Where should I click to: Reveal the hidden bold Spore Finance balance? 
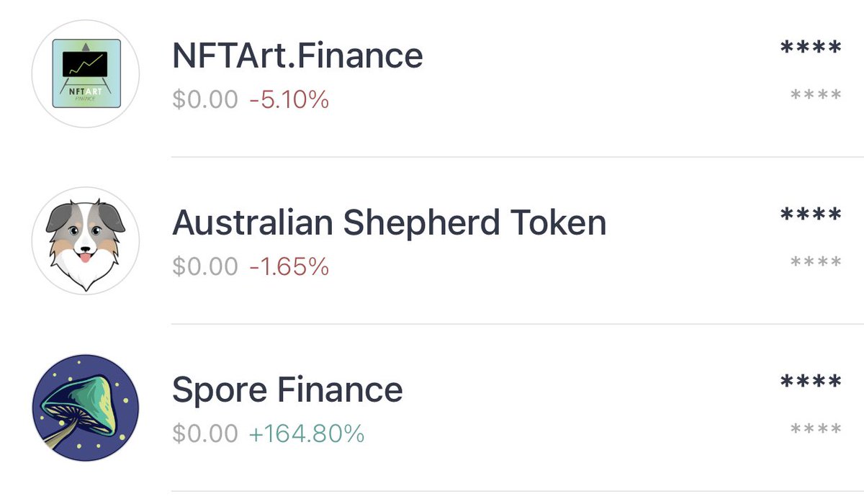tap(811, 382)
